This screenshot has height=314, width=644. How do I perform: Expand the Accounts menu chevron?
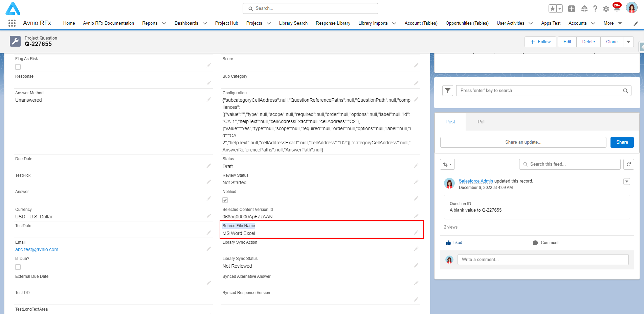593,23
